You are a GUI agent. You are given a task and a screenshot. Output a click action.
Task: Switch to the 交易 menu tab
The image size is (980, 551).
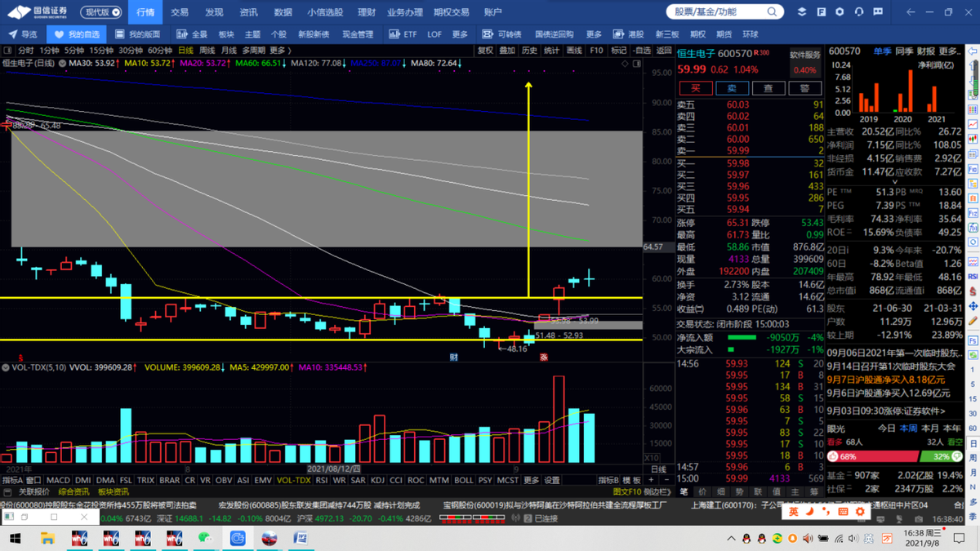(x=180, y=12)
